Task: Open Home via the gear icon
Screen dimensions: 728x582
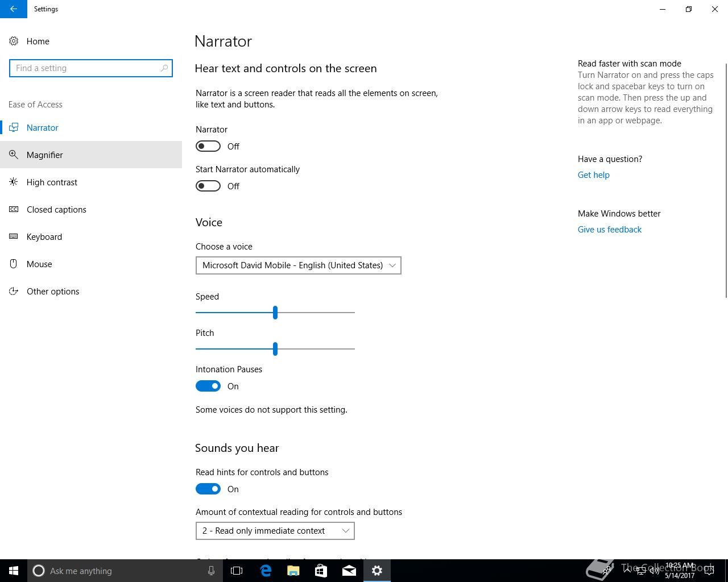Action: [x=14, y=41]
